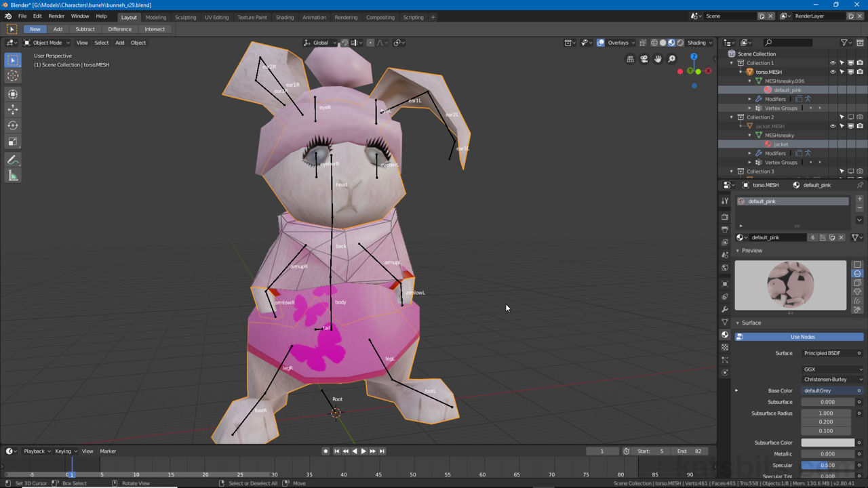The width and height of the screenshot is (868, 488).
Task: Toggle the snap magnet button
Action: [x=344, y=43]
